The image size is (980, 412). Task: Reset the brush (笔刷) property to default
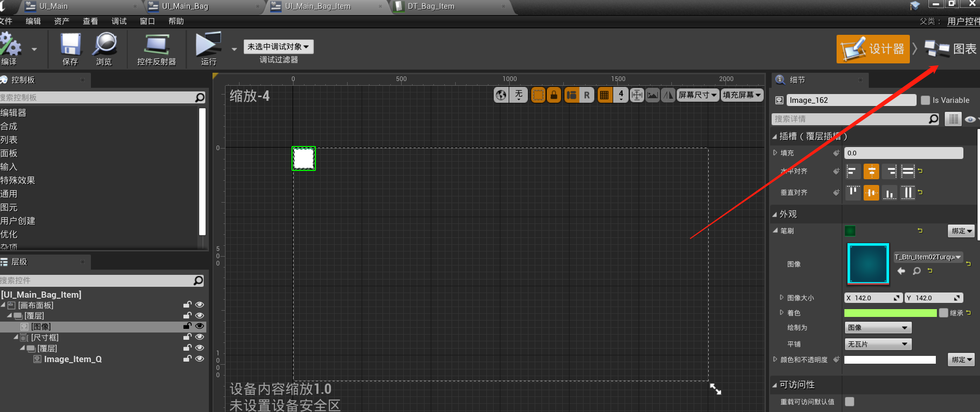920,231
